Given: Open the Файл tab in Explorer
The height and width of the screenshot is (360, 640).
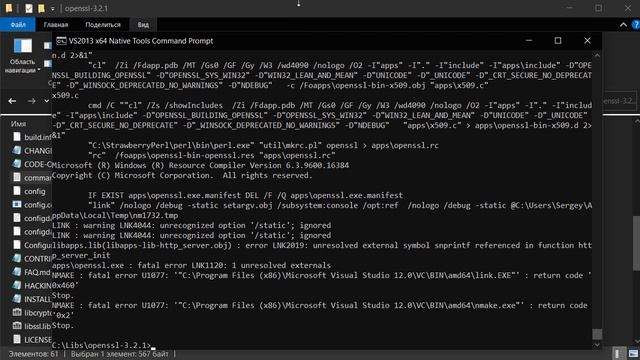Looking at the screenshot, I should pos(18,24).
